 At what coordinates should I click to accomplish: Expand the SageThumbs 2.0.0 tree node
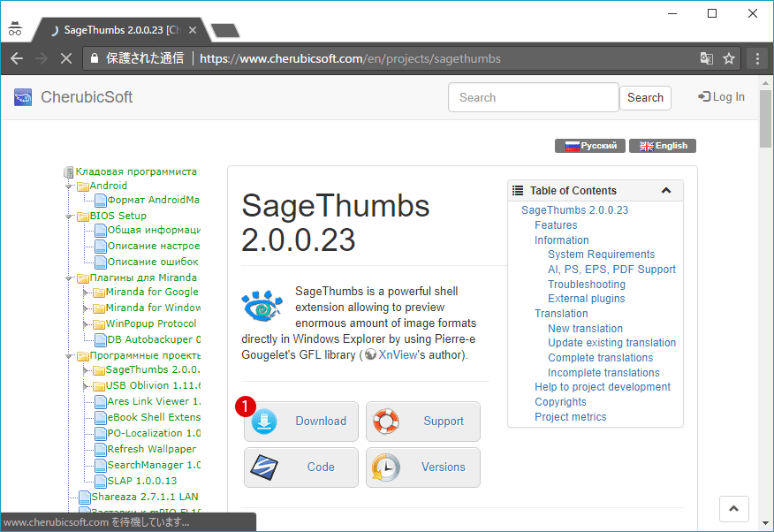tap(86, 370)
